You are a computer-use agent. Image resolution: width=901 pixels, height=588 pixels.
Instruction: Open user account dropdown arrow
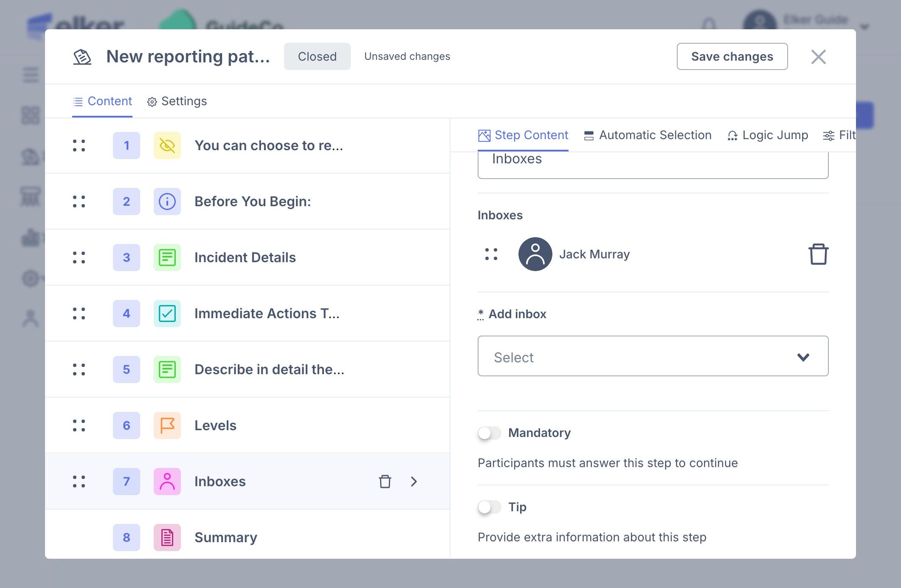(x=864, y=27)
